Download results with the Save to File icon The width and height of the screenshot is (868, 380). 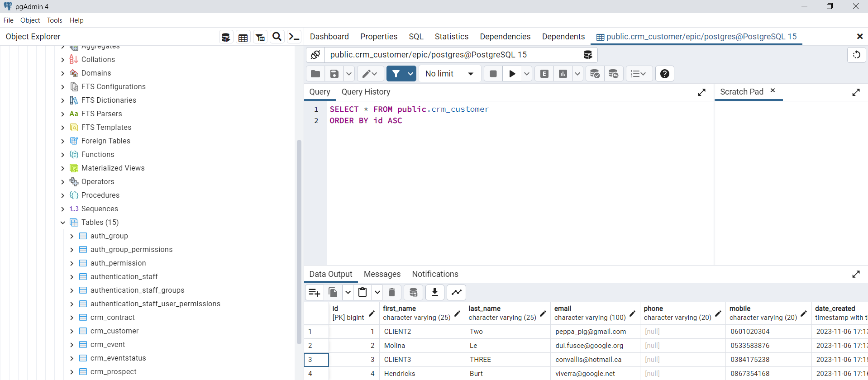(x=435, y=292)
